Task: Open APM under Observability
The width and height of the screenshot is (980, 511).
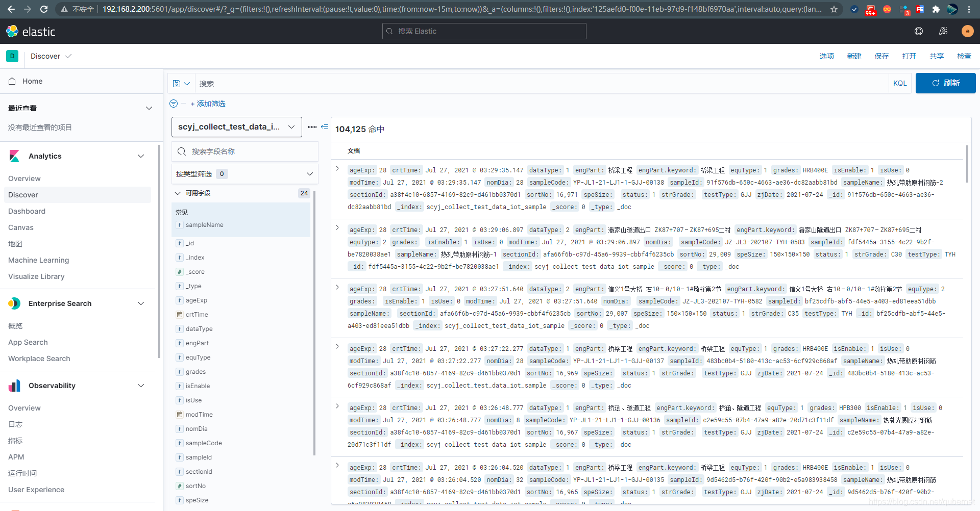Action: (x=16, y=457)
